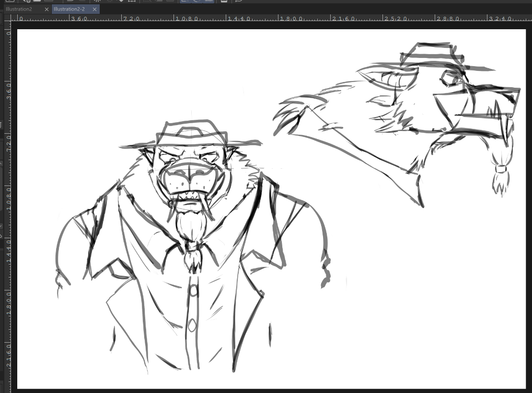The width and height of the screenshot is (532, 393).
Task: Click the 1800 mark on vertical ruler
Action: 8,303
